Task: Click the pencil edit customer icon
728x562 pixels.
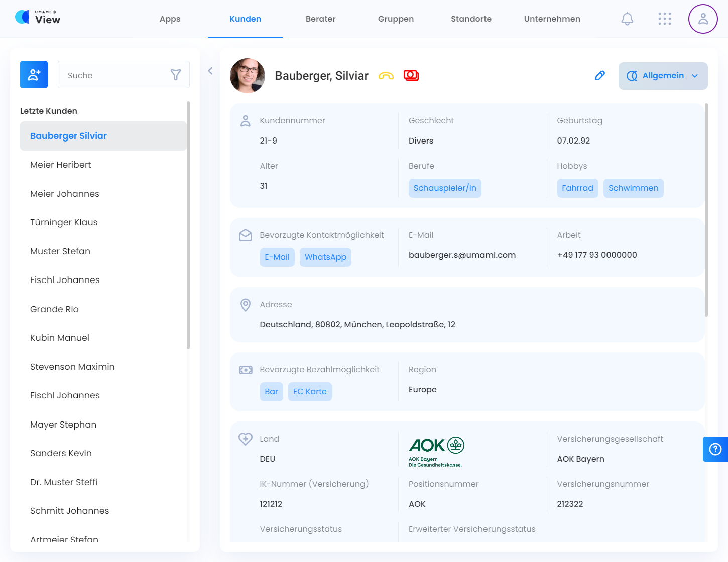Action: [599, 76]
